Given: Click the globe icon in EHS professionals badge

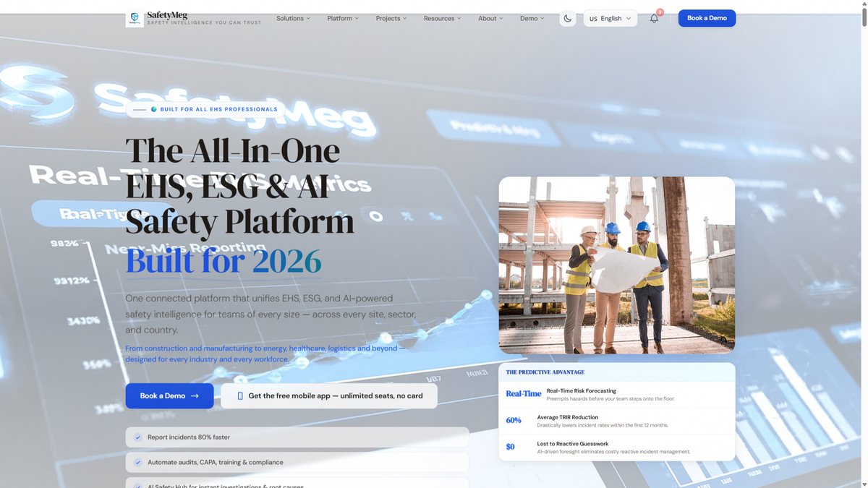Looking at the screenshot, I should pos(154,109).
